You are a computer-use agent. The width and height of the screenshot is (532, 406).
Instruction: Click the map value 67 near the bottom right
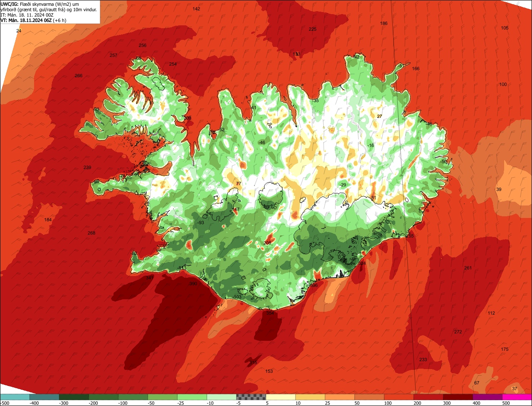coord(477,383)
